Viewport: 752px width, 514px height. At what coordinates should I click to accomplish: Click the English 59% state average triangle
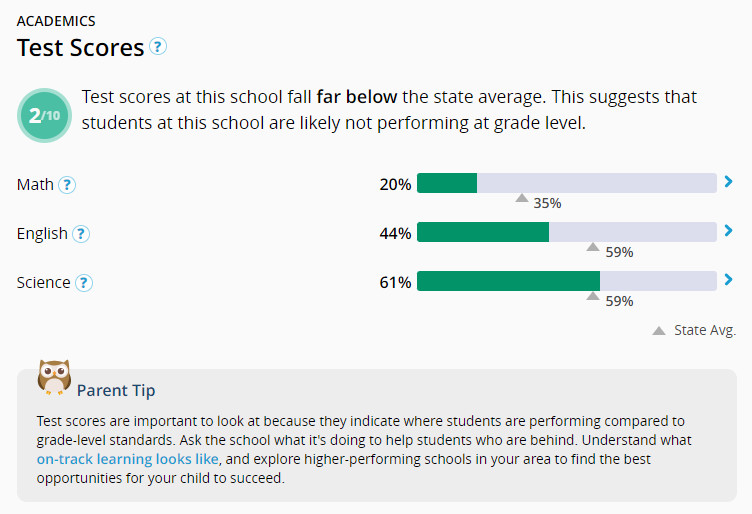(x=593, y=247)
